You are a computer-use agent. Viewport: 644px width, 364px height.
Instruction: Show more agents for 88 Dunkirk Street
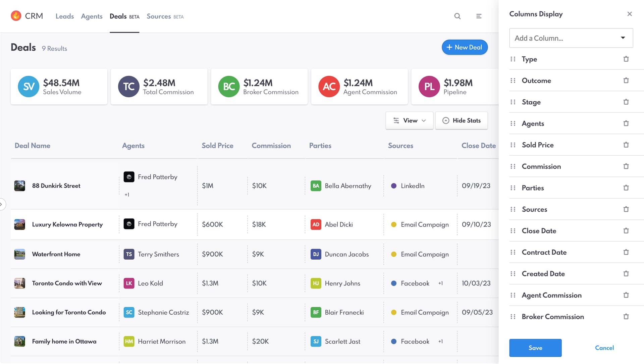coord(127,195)
